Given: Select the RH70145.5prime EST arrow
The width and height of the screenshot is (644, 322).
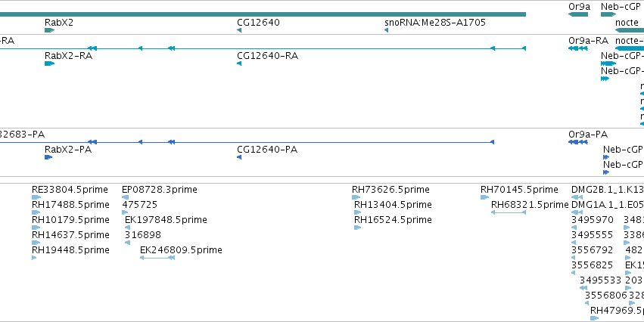Looking at the screenshot, I should (484, 197).
